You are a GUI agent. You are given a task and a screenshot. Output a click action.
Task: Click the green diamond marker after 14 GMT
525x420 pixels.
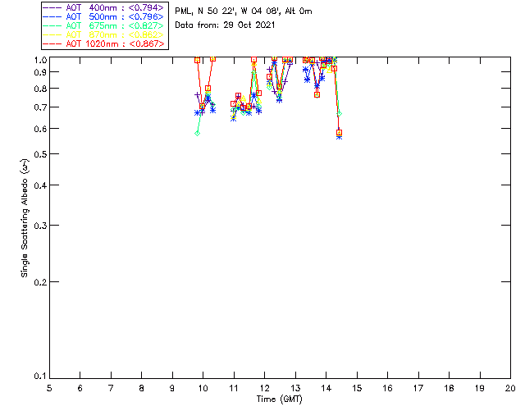[x=339, y=113]
